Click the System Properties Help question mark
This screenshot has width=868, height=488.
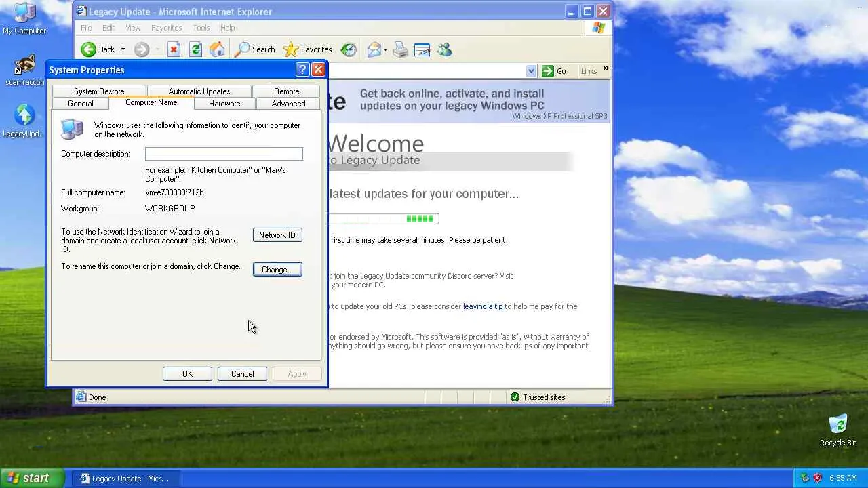pos(303,70)
